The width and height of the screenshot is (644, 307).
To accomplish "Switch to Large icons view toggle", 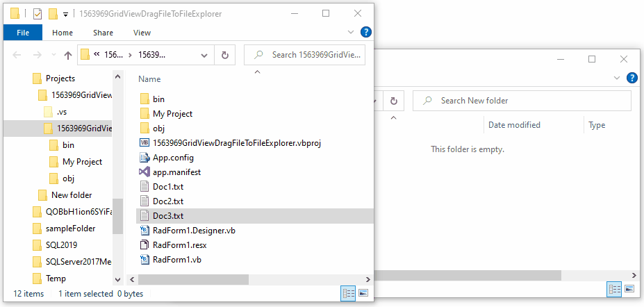I will [363, 294].
